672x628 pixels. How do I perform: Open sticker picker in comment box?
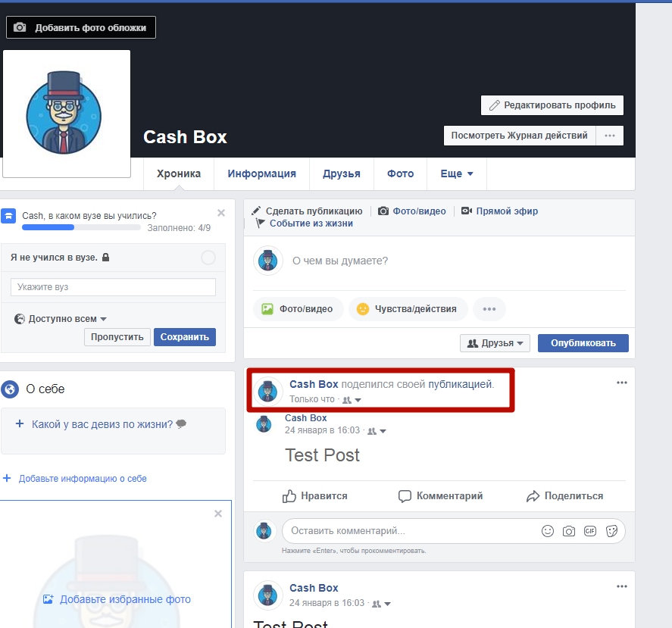(x=611, y=531)
